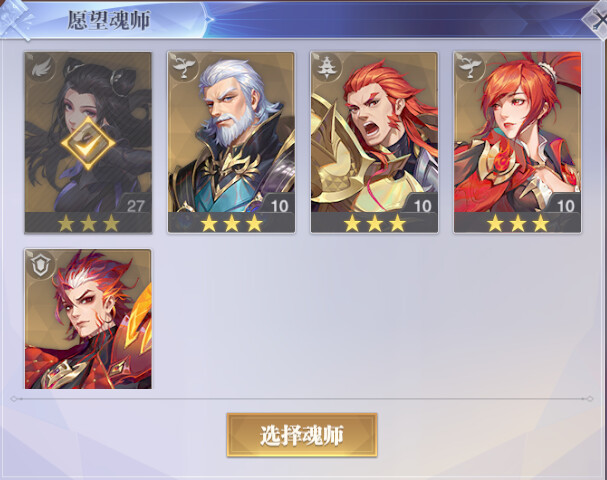The height and width of the screenshot is (480, 607).
Task: Click the 愿望魂师 title text
Action: coord(108,20)
